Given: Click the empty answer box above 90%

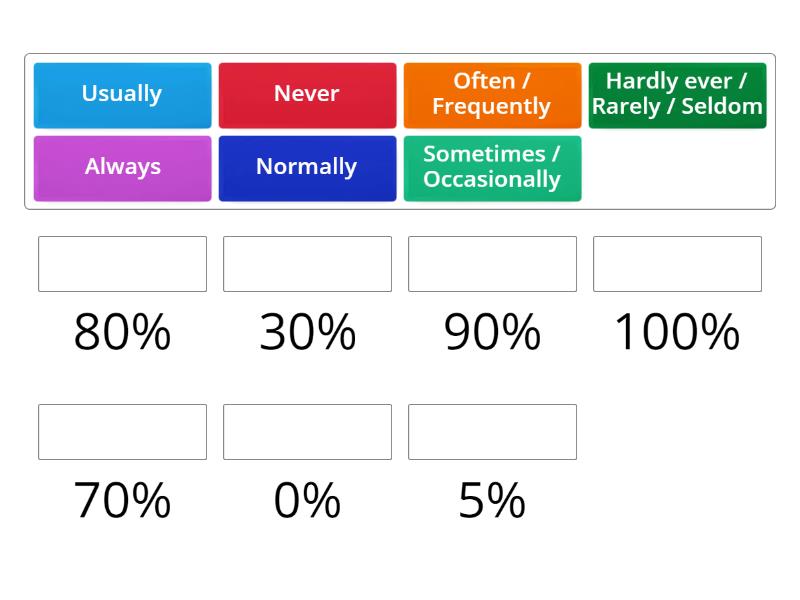Looking at the screenshot, I should click(x=492, y=264).
